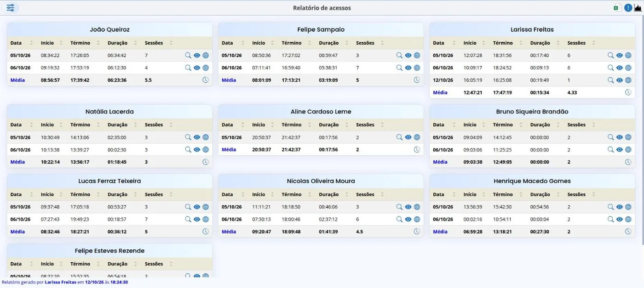Click eye icon for Larissa Freitas 12/10/26 row
This screenshot has height=288, width=644.
point(620,80)
